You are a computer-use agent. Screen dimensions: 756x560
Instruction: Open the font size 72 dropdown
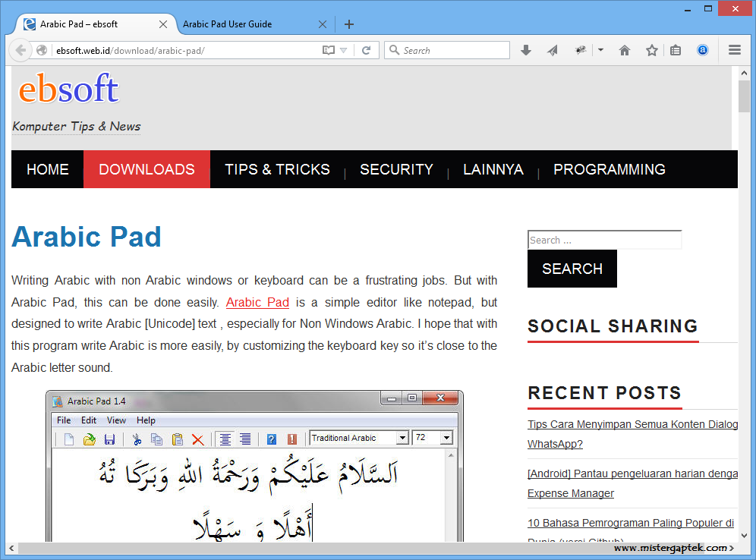click(445, 438)
